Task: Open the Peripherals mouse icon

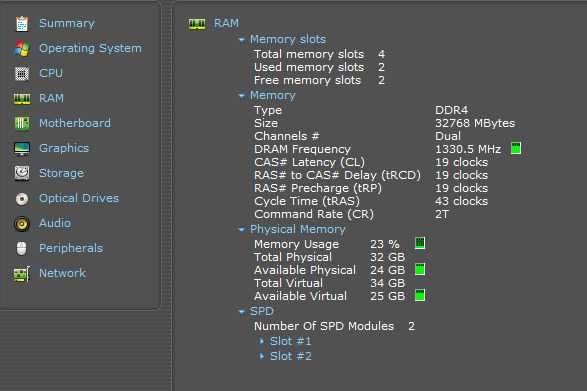Action: 22,248
